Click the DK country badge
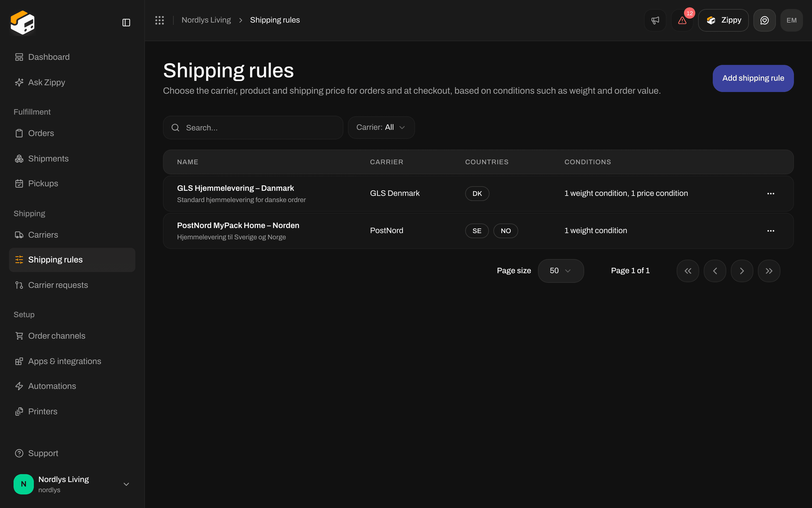Screen dimensions: 812x508 click(477, 194)
